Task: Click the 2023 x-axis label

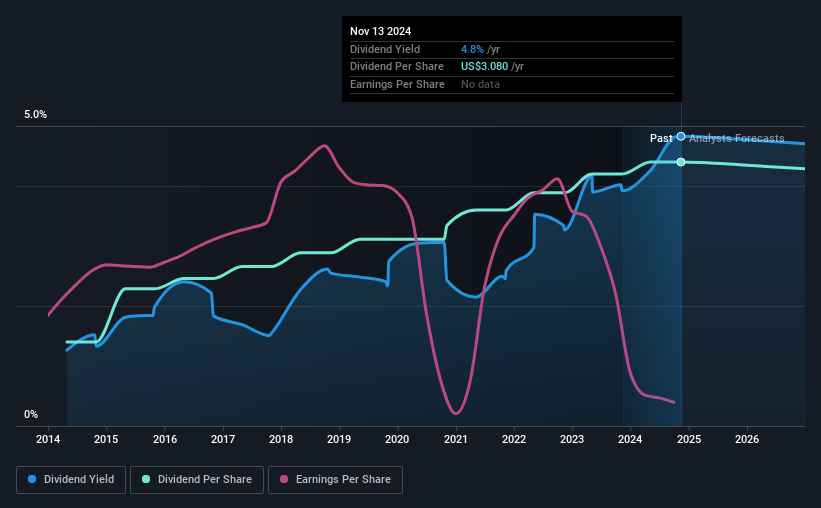Action: 572,439
